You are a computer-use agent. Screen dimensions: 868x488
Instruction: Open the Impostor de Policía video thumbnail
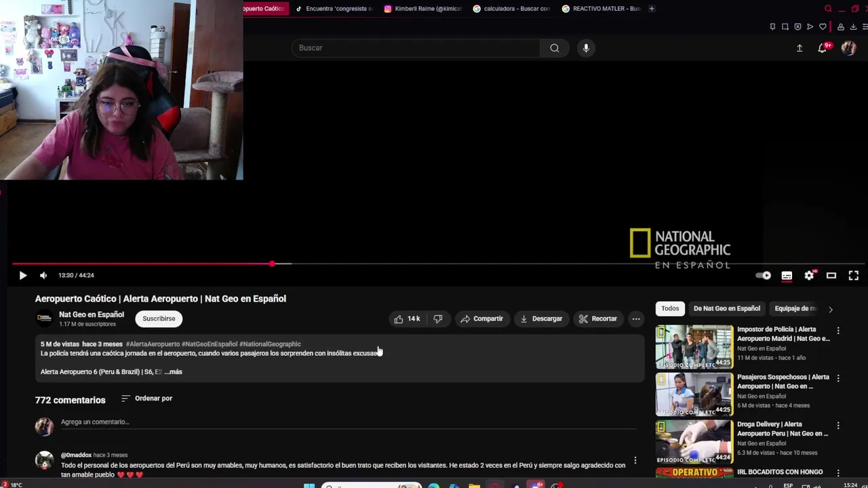pyautogui.click(x=694, y=347)
